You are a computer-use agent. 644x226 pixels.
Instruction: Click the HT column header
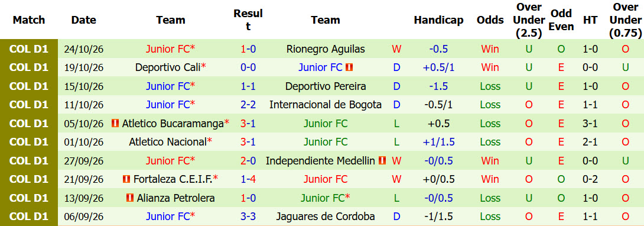coord(590,20)
